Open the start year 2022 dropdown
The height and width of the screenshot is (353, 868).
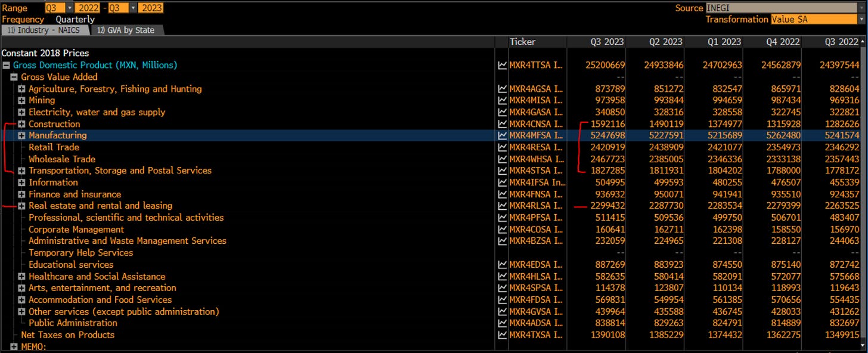(x=88, y=8)
